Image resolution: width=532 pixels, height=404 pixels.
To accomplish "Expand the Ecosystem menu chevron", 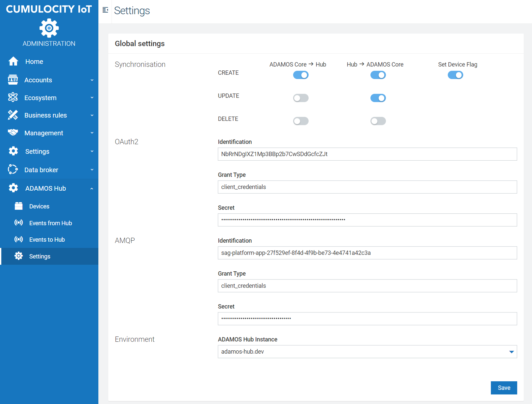I will pyautogui.click(x=92, y=97).
